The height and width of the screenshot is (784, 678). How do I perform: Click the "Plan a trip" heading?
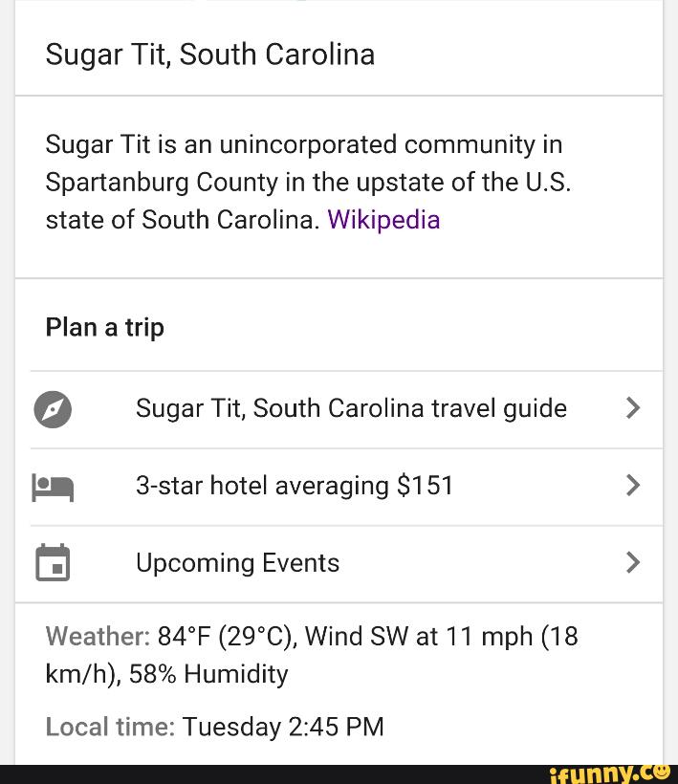(x=105, y=328)
